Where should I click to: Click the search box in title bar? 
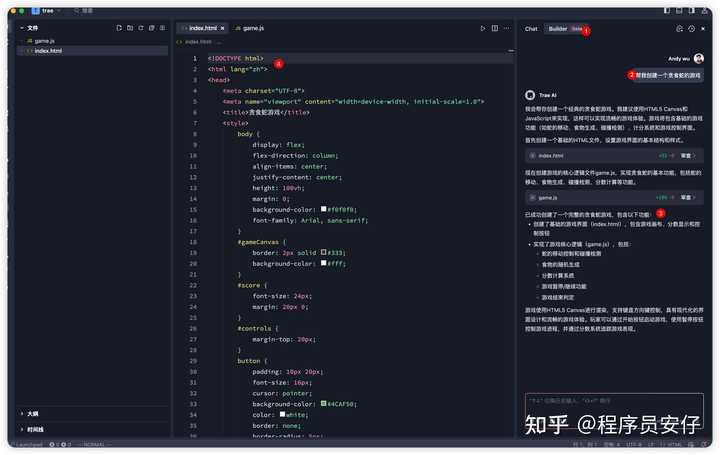[84, 11]
